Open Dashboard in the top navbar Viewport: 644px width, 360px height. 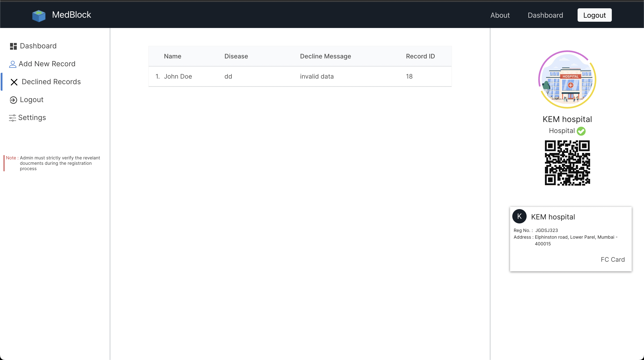tap(545, 15)
